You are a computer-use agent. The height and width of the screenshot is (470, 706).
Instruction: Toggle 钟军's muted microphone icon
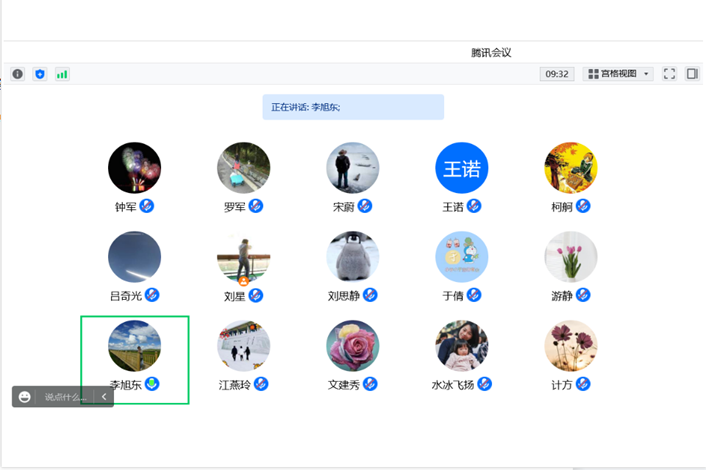[147, 207]
